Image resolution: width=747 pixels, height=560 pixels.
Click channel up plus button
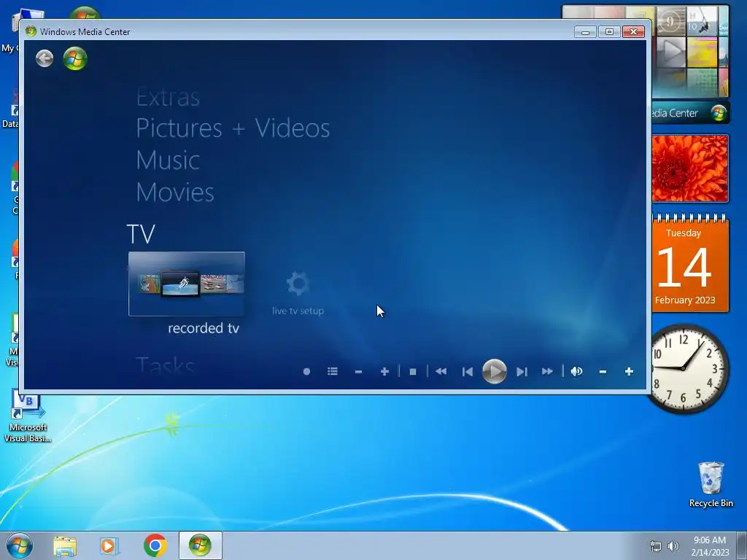click(384, 371)
